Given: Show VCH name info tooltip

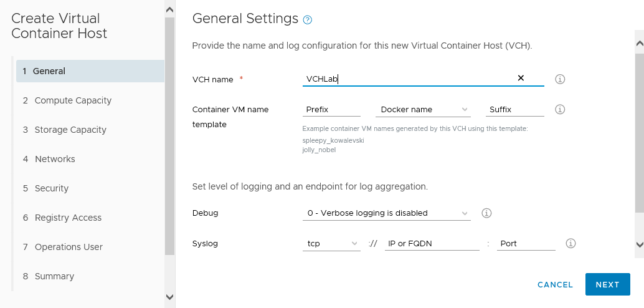Looking at the screenshot, I should [x=560, y=79].
